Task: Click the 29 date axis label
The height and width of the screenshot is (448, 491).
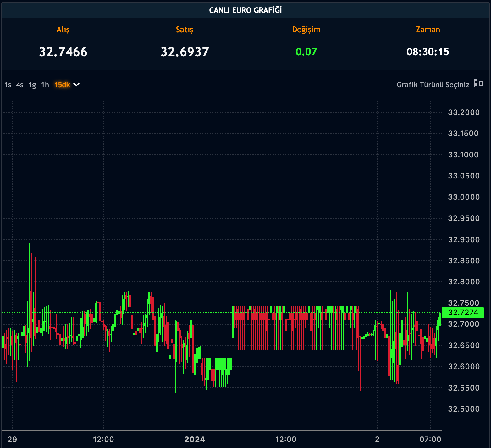Action: point(12,440)
